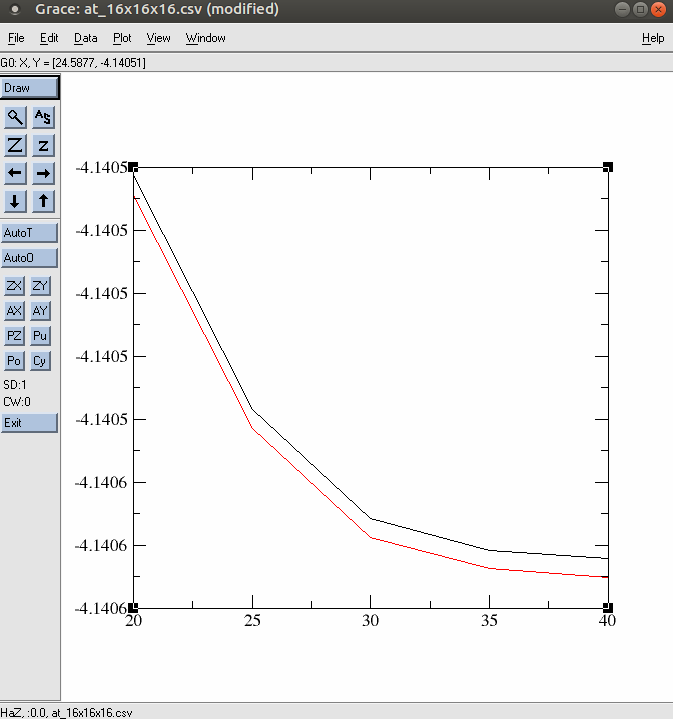Click the large Z zoom-in button

click(15, 145)
